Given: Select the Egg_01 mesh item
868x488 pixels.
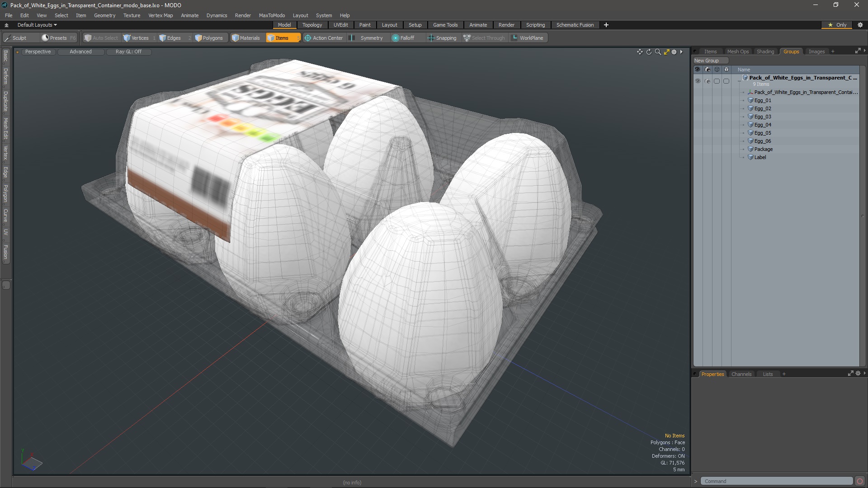Looking at the screenshot, I should (x=763, y=100).
